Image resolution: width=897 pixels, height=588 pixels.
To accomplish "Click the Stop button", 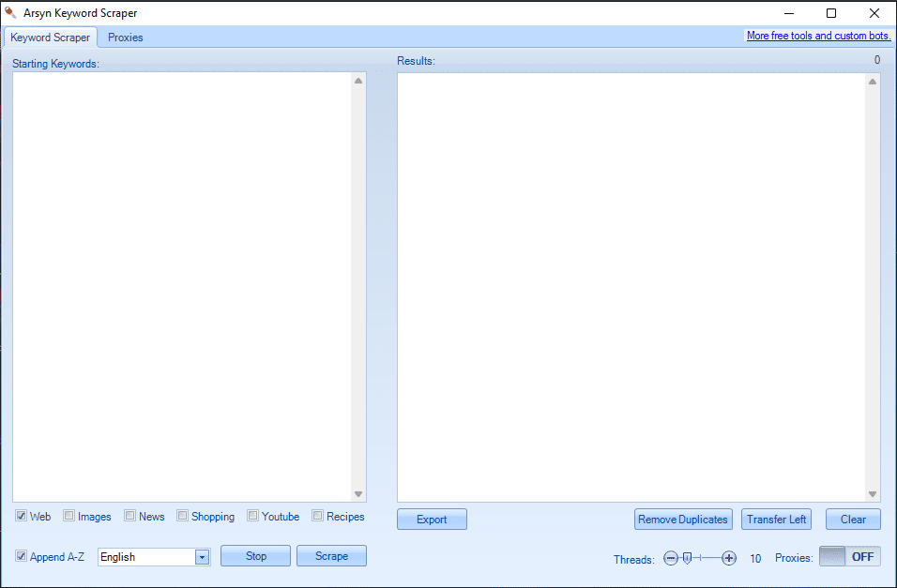I will tap(256, 556).
